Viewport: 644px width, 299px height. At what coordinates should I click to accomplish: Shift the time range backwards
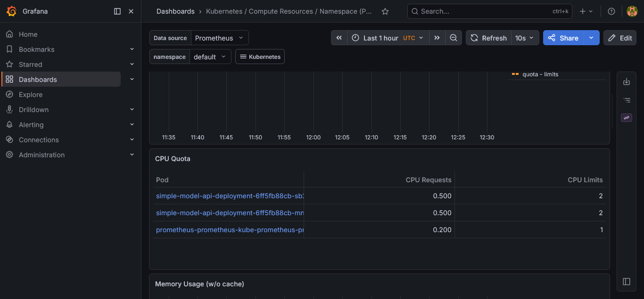[339, 38]
